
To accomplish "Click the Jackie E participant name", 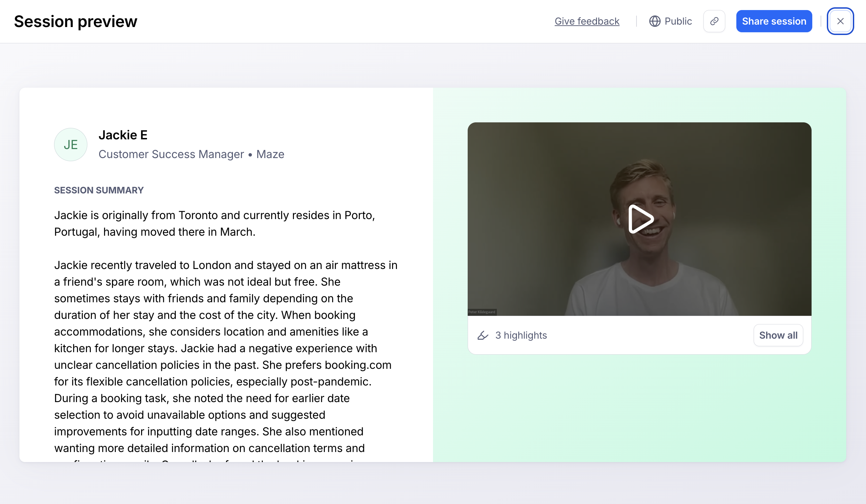I will point(123,135).
